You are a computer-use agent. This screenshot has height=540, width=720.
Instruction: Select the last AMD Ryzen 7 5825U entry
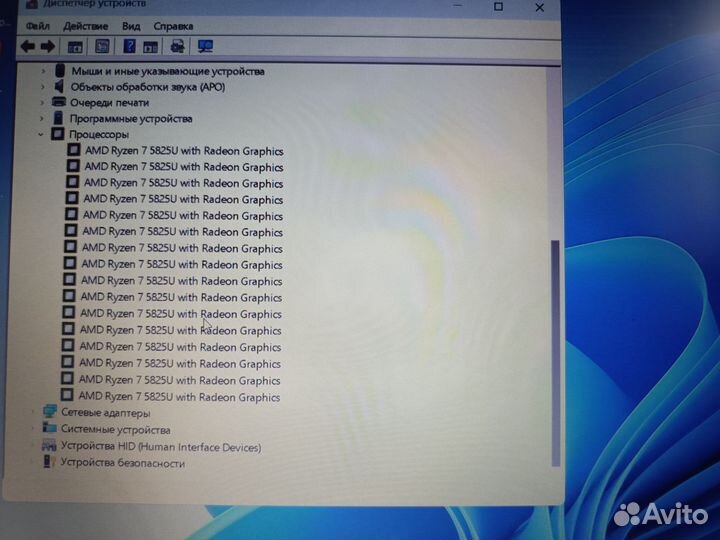tap(179, 397)
